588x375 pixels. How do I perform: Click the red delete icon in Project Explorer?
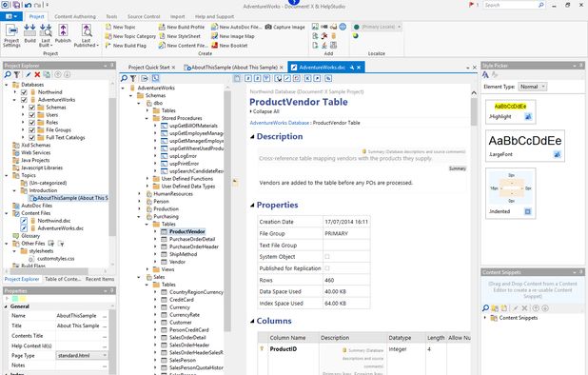click(37, 74)
